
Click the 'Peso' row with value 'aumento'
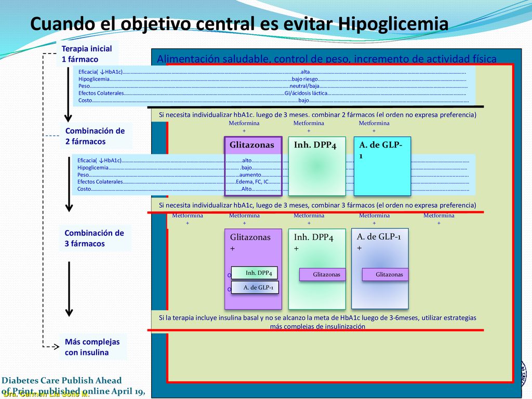click(x=273, y=175)
